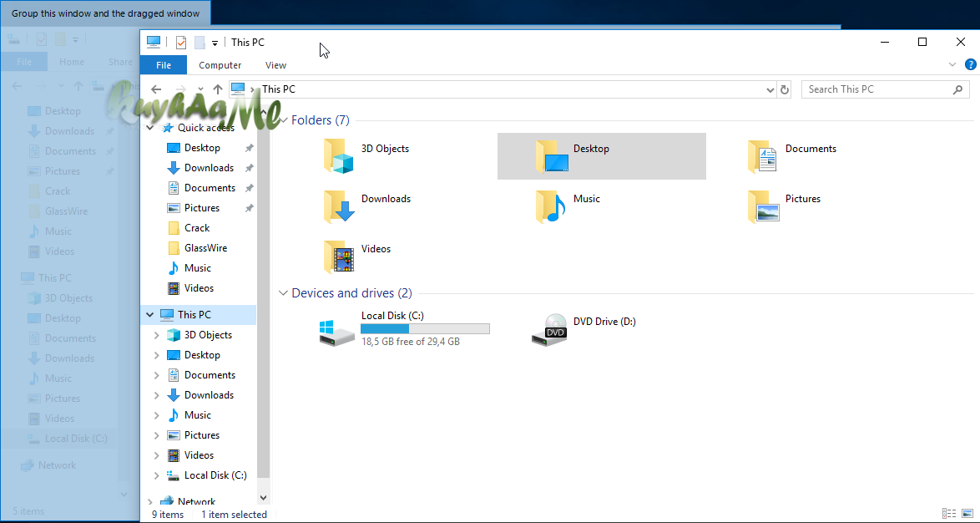Open Customize Quick Access Toolbar dropdown
Image resolution: width=980 pixels, height=523 pixels.
pos(215,43)
